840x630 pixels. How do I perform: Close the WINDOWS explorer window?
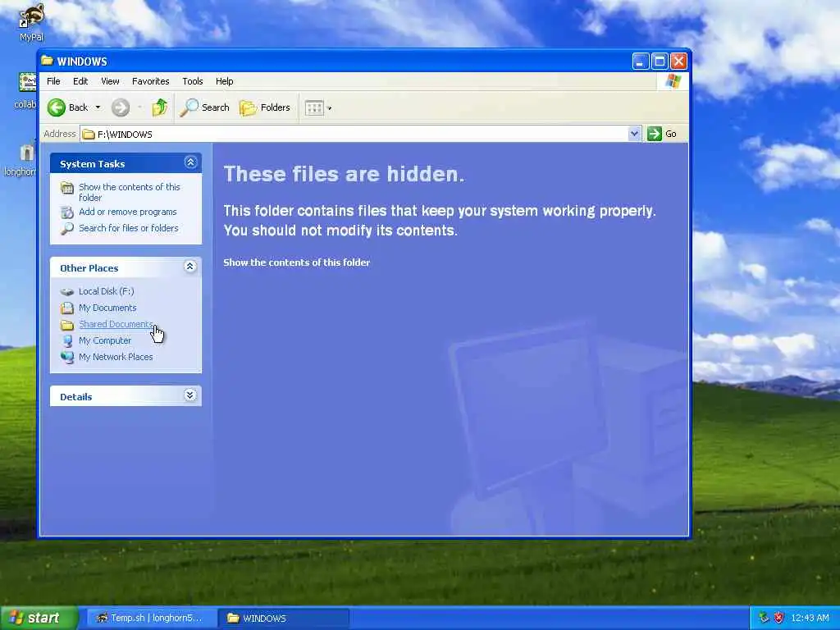click(x=678, y=61)
